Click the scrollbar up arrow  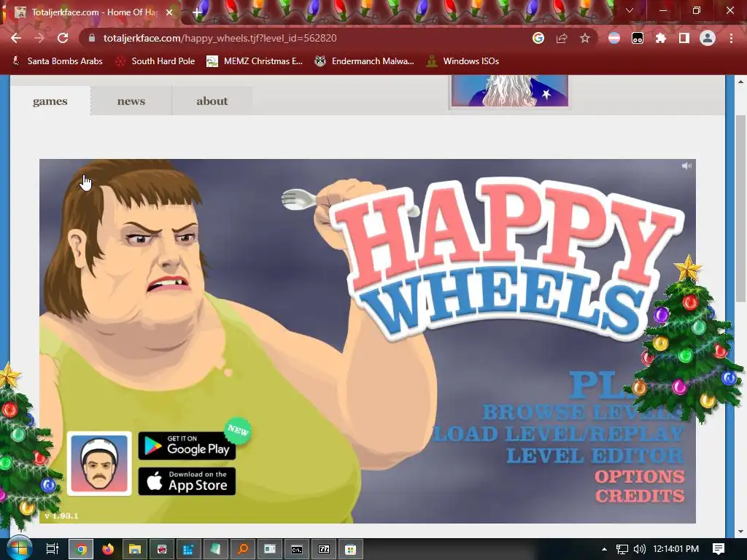click(x=740, y=82)
